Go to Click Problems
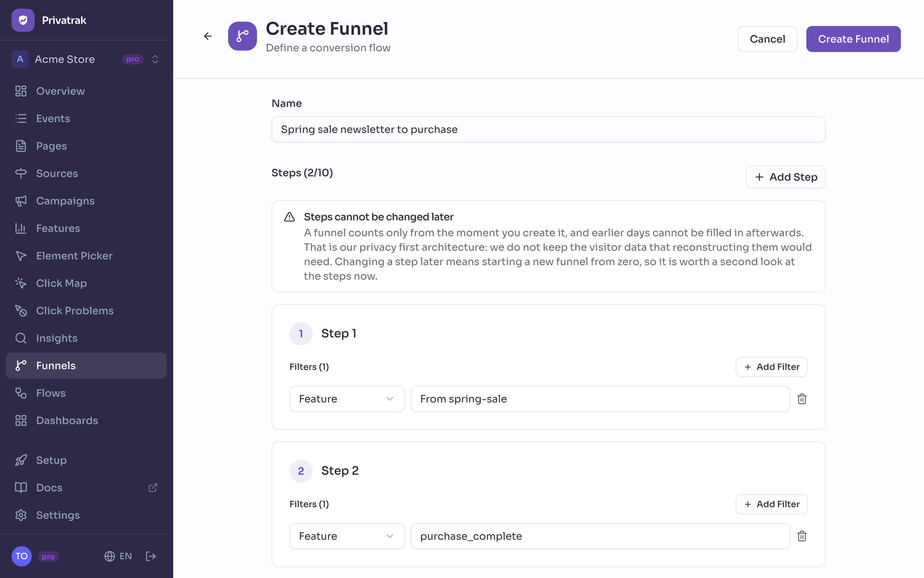This screenshot has width=924, height=578. [86, 311]
